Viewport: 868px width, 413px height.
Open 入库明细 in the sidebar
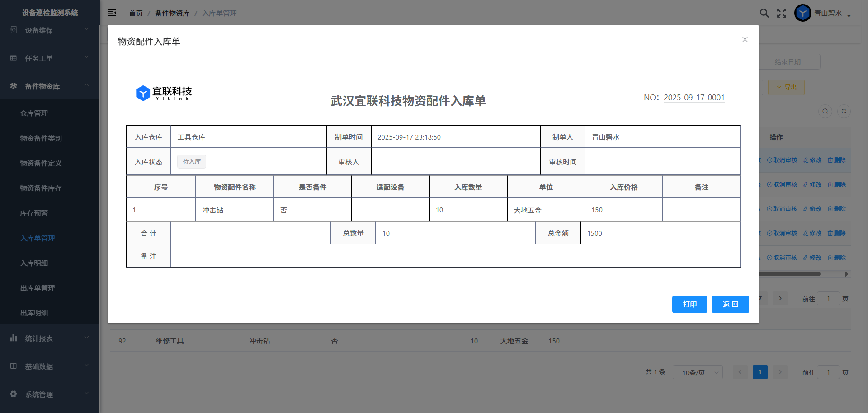[34, 263]
